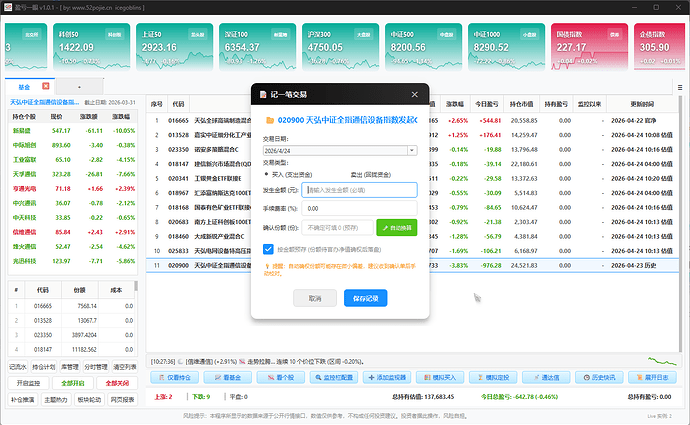Select 卖出 (回笼资金) radio option
The image size is (690, 425).
pyautogui.click(x=370, y=175)
